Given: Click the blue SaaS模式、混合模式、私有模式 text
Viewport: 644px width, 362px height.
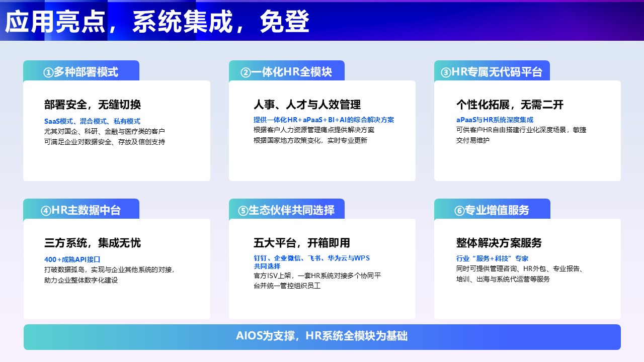Looking at the screenshot, I should 92,121.
